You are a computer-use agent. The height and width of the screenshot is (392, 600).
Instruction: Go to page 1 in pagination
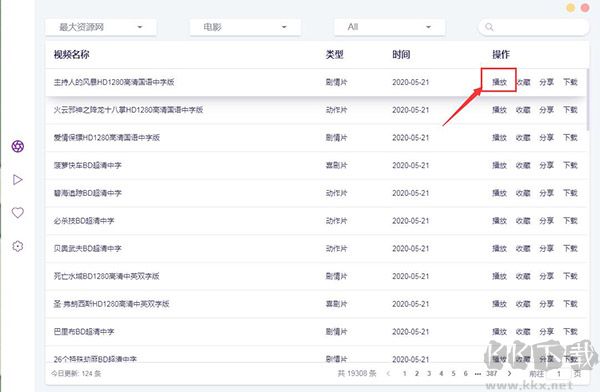click(x=404, y=373)
